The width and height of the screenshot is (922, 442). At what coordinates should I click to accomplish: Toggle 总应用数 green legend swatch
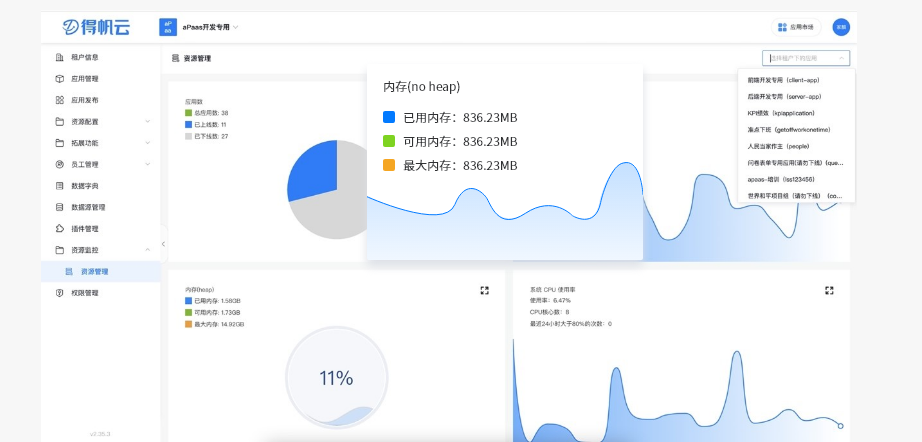188,113
